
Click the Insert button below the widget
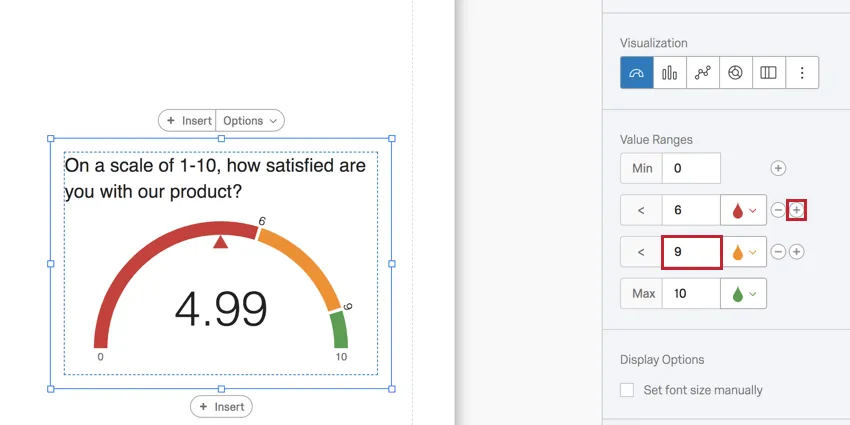(x=221, y=407)
